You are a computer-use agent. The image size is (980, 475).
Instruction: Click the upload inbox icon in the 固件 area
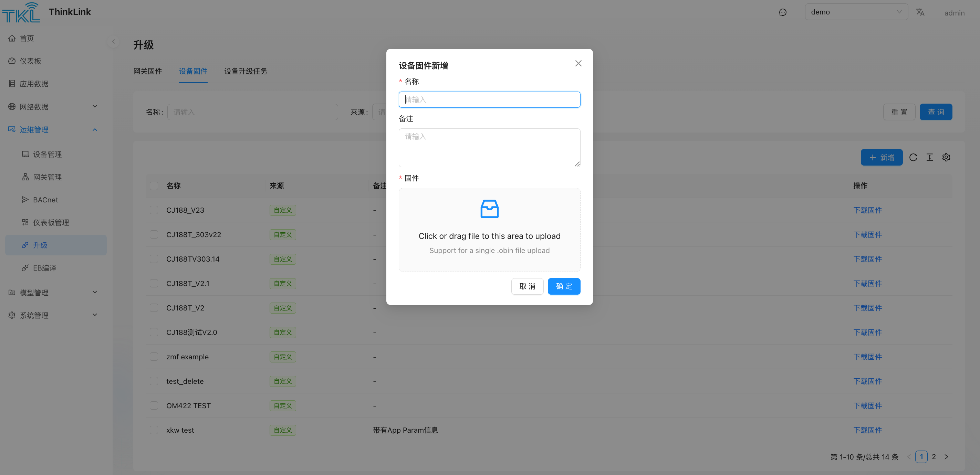click(489, 209)
